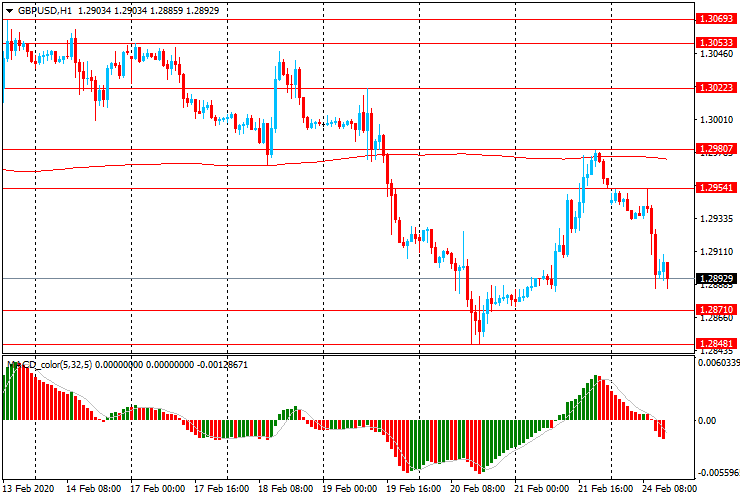
Task: Open the chart menu triangle beside GBPUSD,H1
Action: (x=9, y=11)
